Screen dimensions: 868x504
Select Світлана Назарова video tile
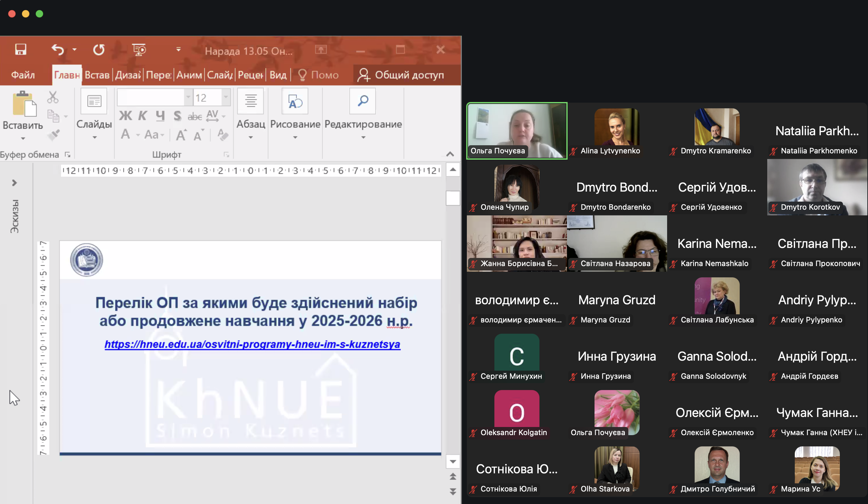(x=617, y=244)
